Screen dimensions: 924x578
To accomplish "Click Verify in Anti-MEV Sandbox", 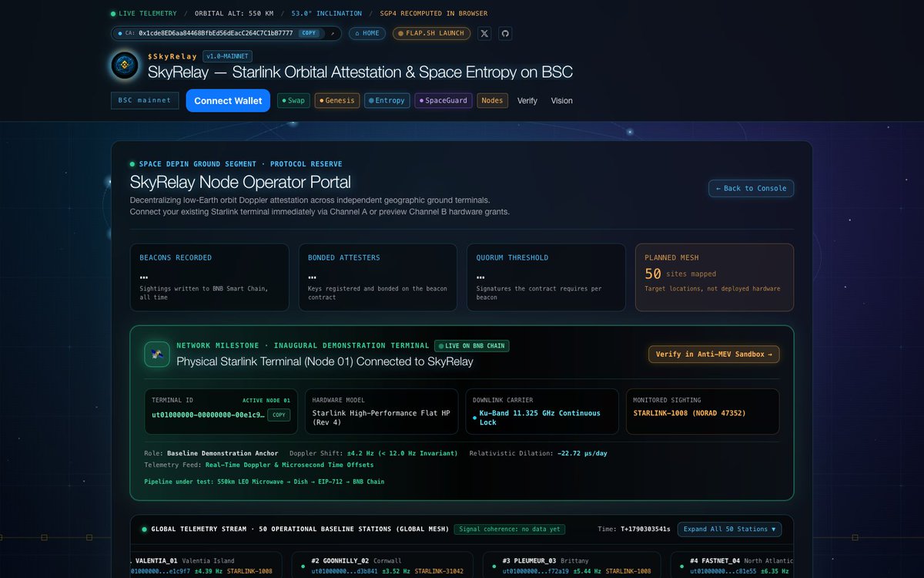I will 714,354.
